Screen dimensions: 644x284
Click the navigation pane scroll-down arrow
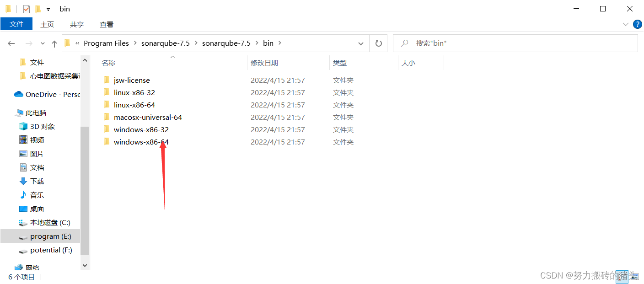click(x=85, y=265)
